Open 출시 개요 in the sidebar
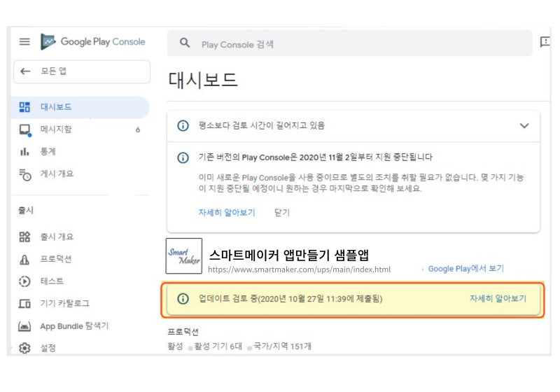This screenshot has height=392, width=560. [x=80, y=237]
